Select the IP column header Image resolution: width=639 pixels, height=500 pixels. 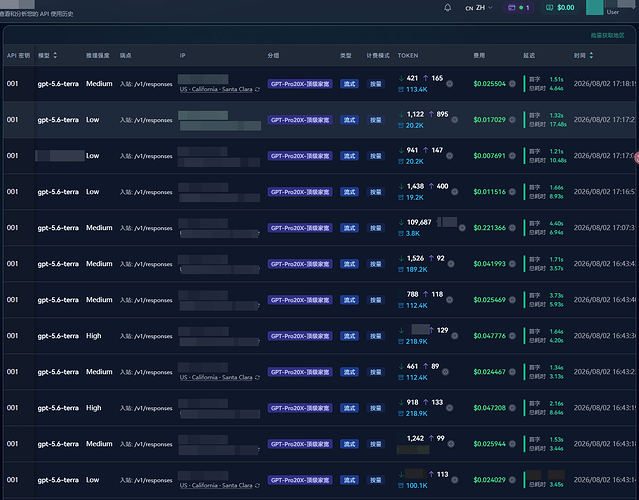coord(183,55)
